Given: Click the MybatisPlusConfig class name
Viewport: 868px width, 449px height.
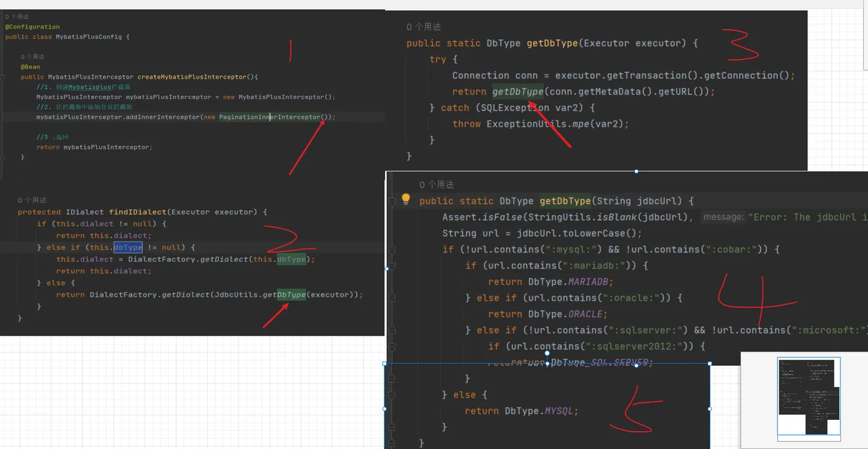Looking at the screenshot, I should pos(89,37).
